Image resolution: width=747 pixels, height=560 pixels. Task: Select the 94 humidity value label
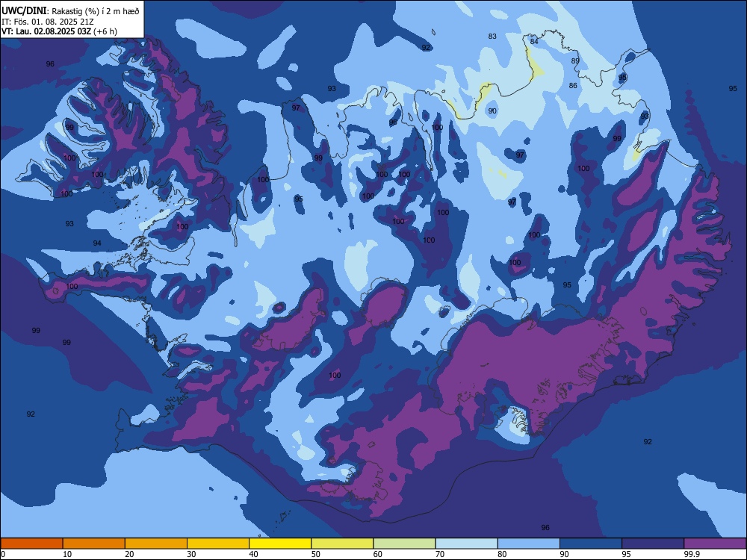click(x=97, y=243)
